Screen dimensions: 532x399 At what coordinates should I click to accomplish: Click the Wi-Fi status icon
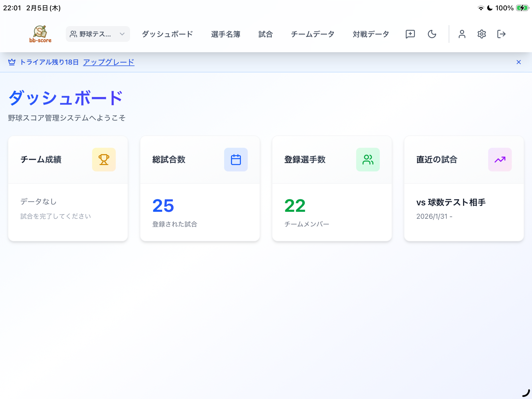(x=481, y=8)
